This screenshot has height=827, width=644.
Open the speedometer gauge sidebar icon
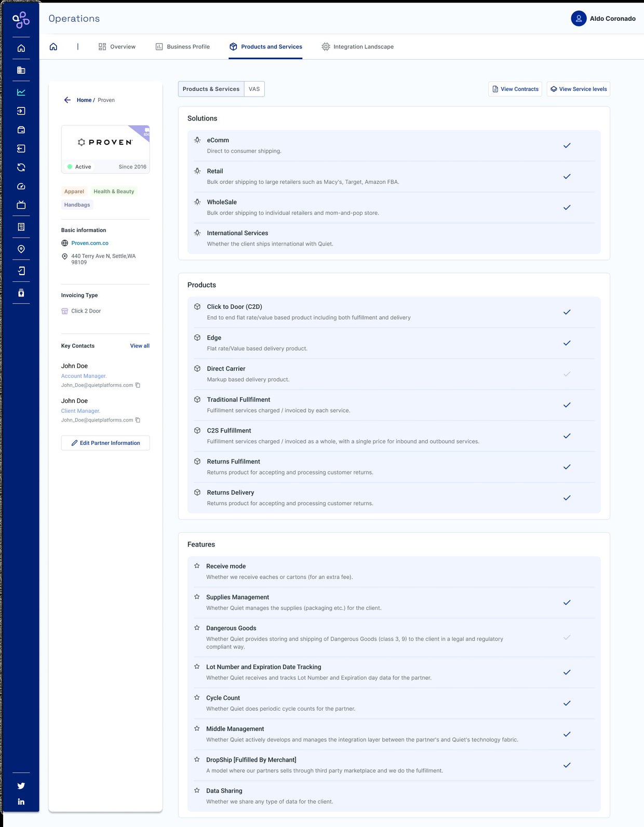point(21,186)
